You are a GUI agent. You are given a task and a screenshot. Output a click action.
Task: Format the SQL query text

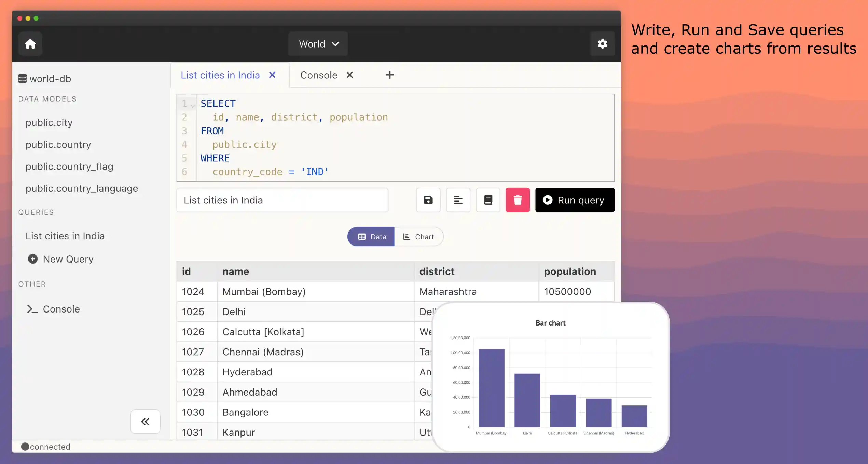point(458,200)
